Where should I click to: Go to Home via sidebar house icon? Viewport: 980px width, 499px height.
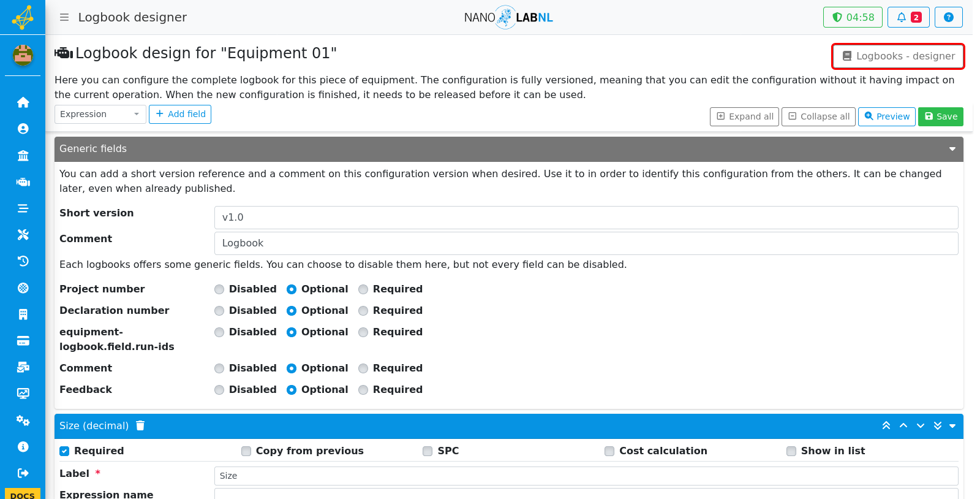(23, 102)
